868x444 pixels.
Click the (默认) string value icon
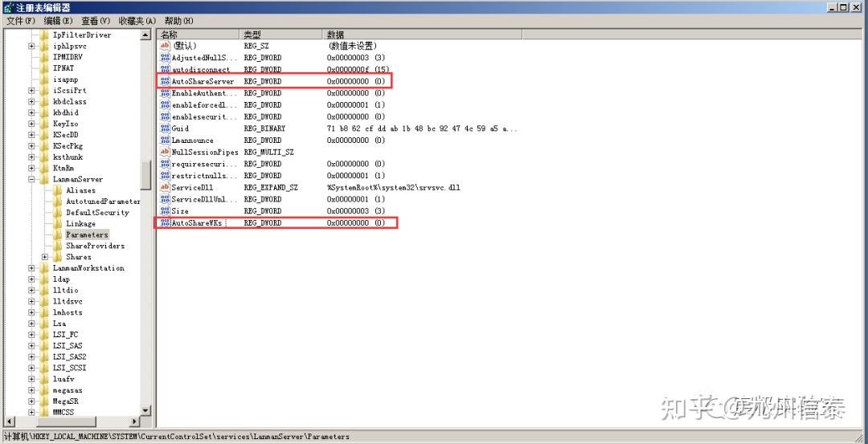[165, 46]
